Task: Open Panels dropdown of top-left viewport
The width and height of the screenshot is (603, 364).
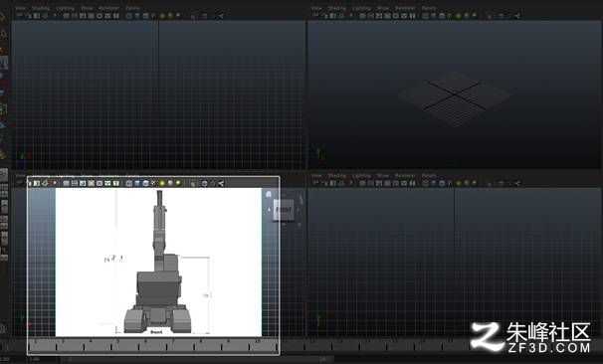Action: coord(132,8)
